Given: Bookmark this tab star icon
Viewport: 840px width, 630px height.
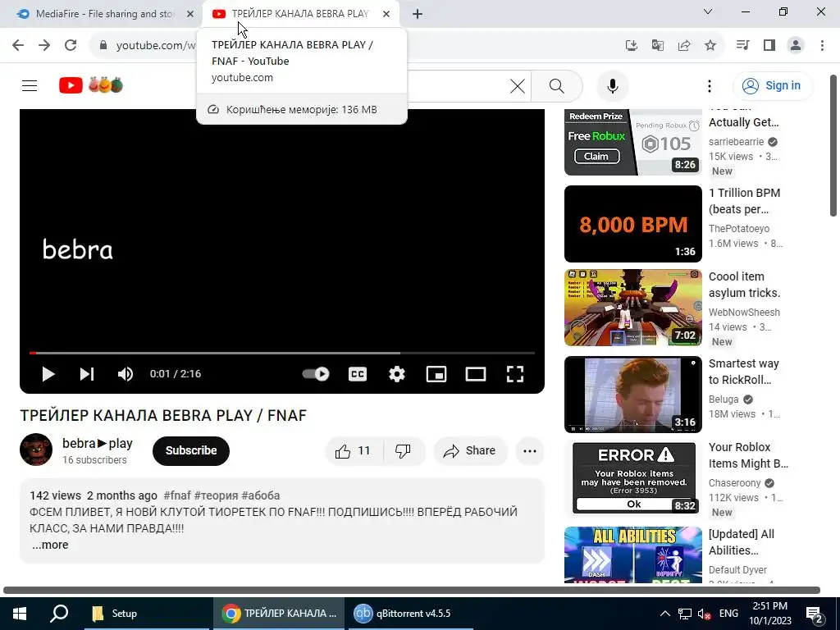Looking at the screenshot, I should pos(710,46).
